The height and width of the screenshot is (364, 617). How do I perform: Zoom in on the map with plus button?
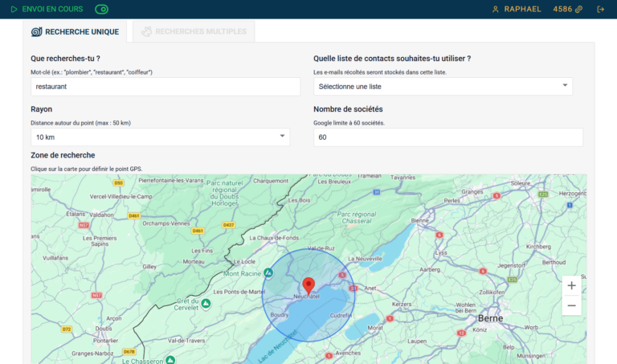click(572, 286)
